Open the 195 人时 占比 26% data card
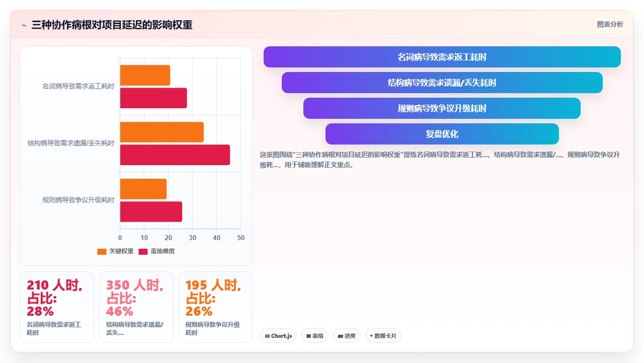Viewport: 644px width, 363px height. point(215,307)
